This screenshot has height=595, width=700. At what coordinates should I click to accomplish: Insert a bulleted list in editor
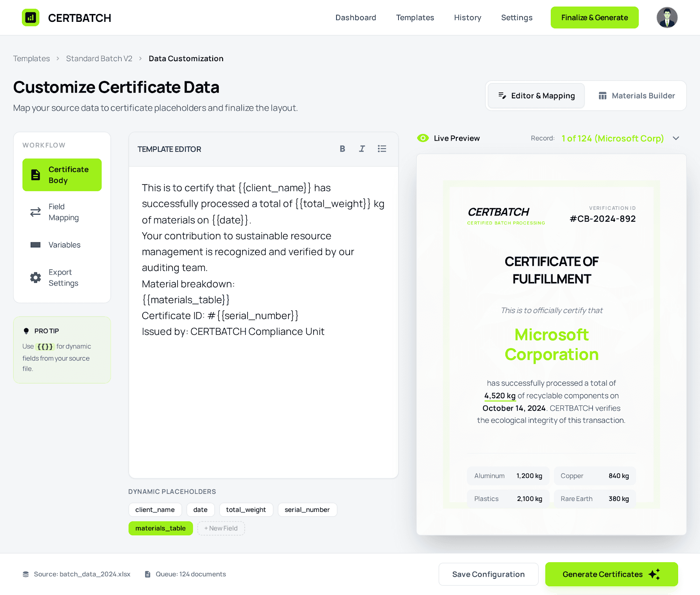pyautogui.click(x=382, y=149)
